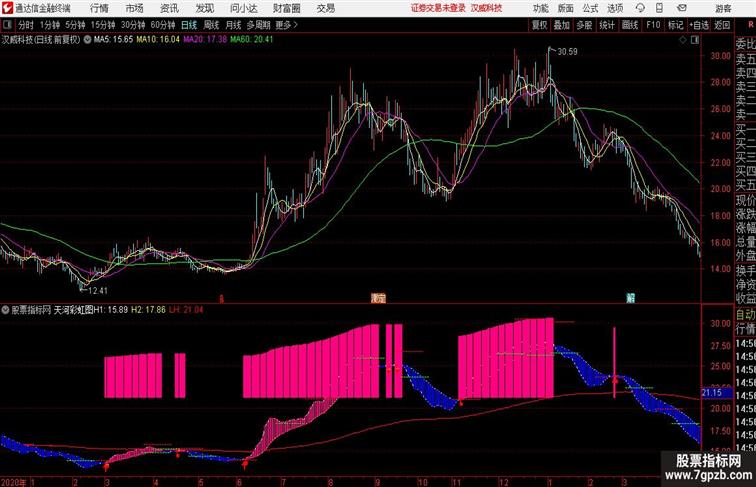Viewport: 756px width, 487px height.
Task: Click the MA5: 15.65 value label
Action: [113, 40]
